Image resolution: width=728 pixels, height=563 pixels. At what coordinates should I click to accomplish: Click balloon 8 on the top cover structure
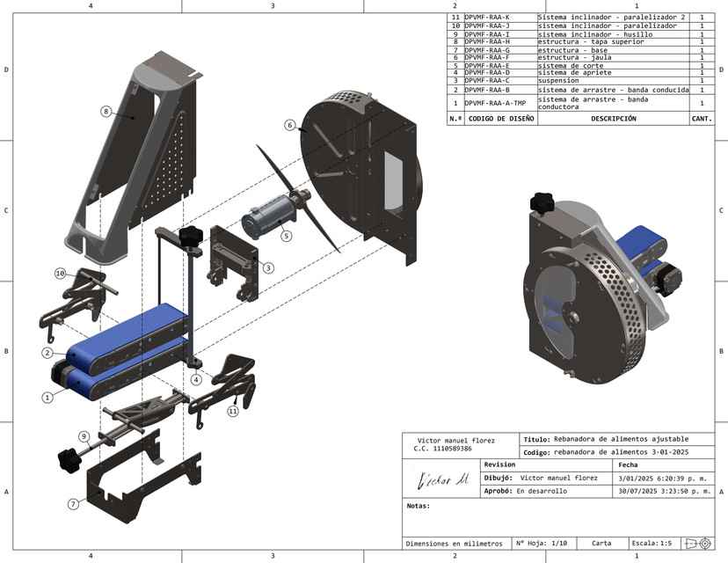(x=107, y=112)
